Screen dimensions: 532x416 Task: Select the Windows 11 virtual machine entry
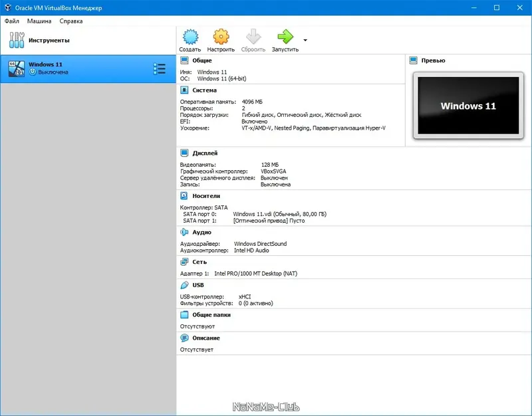click(x=88, y=69)
